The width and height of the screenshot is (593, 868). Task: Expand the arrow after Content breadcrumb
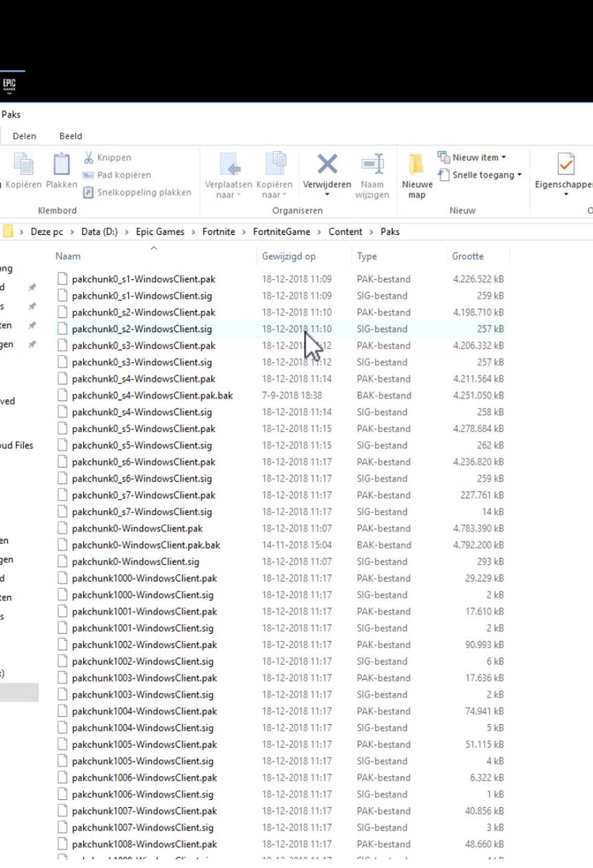(372, 232)
